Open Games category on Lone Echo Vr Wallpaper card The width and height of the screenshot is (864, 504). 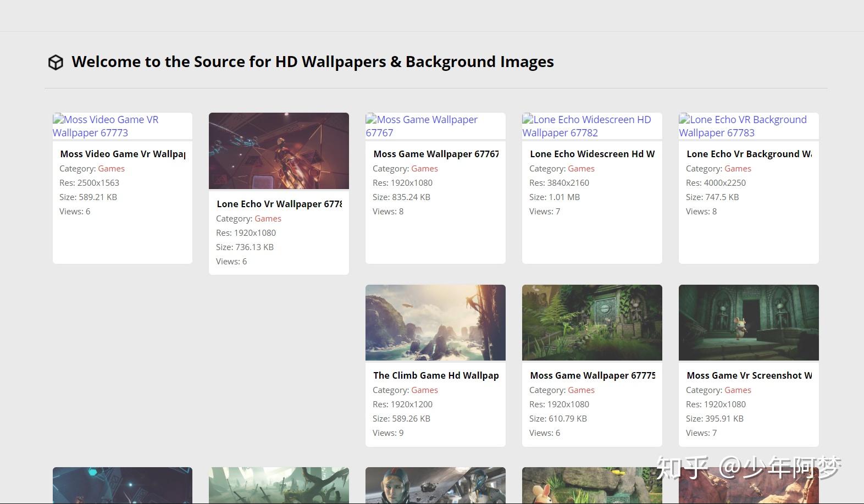[x=268, y=219]
